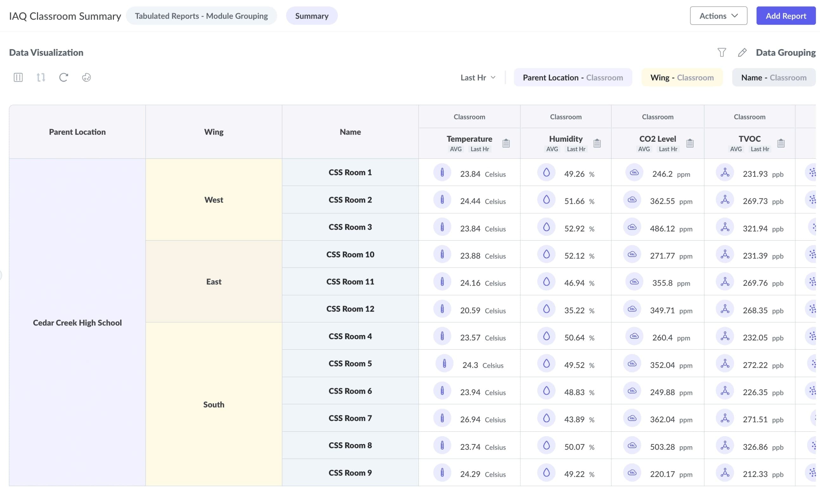820x504 pixels.
Task: Switch to the Summary tab
Action: pyautogui.click(x=311, y=16)
